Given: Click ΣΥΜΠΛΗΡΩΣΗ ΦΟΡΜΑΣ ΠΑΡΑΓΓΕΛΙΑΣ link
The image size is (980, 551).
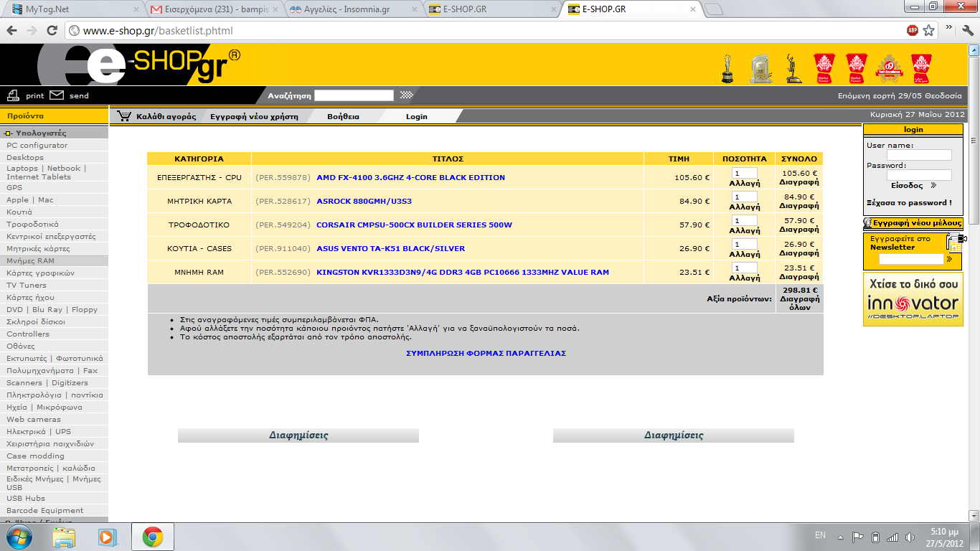Looking at the screenshot, I should 486,353.
